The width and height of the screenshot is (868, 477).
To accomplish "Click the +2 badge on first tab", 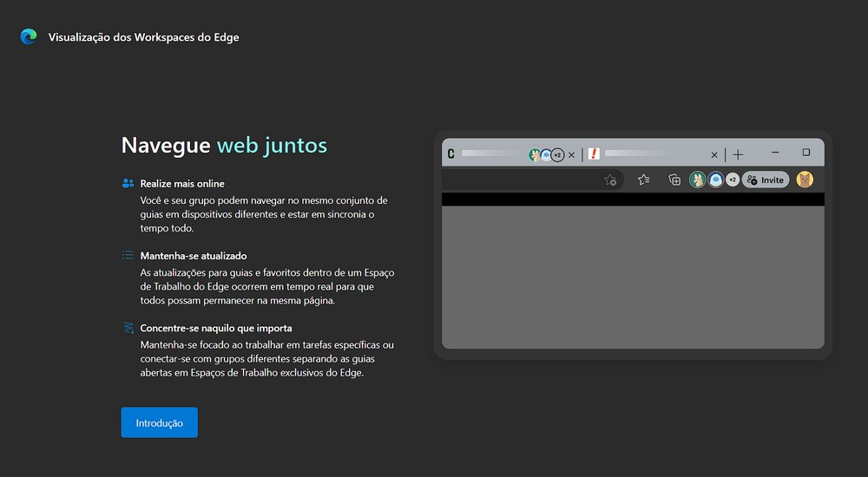I will [557, 154].
